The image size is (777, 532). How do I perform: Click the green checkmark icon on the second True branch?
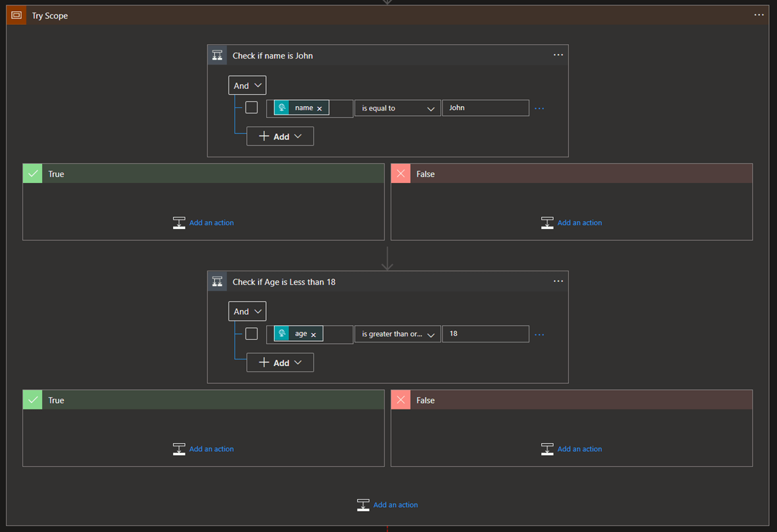pyautogui.click(x=32, y=400)
